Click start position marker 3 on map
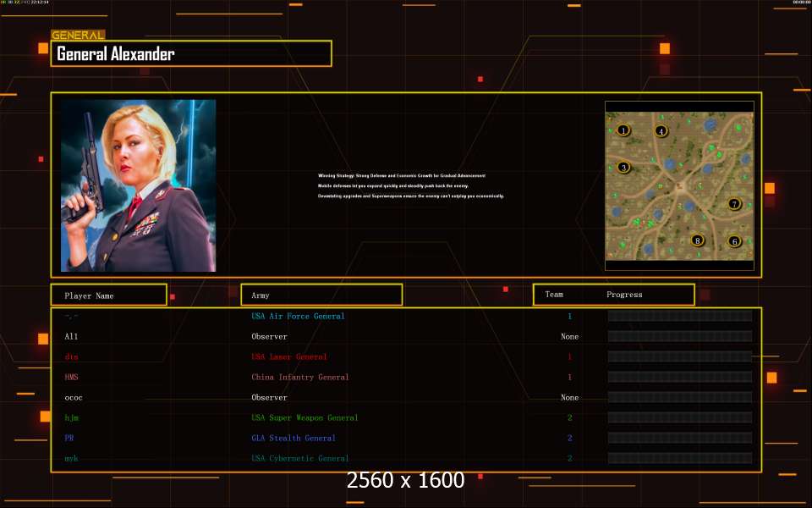 click(623, 168)
